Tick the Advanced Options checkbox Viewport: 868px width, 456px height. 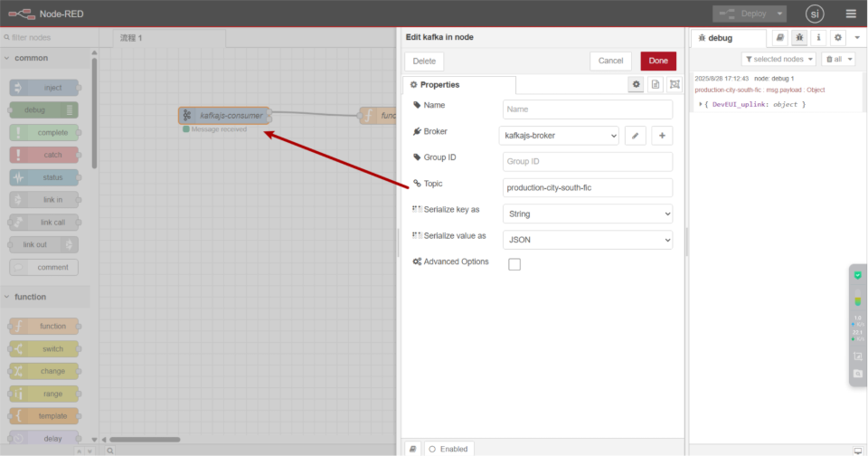(x=514, y=264)
